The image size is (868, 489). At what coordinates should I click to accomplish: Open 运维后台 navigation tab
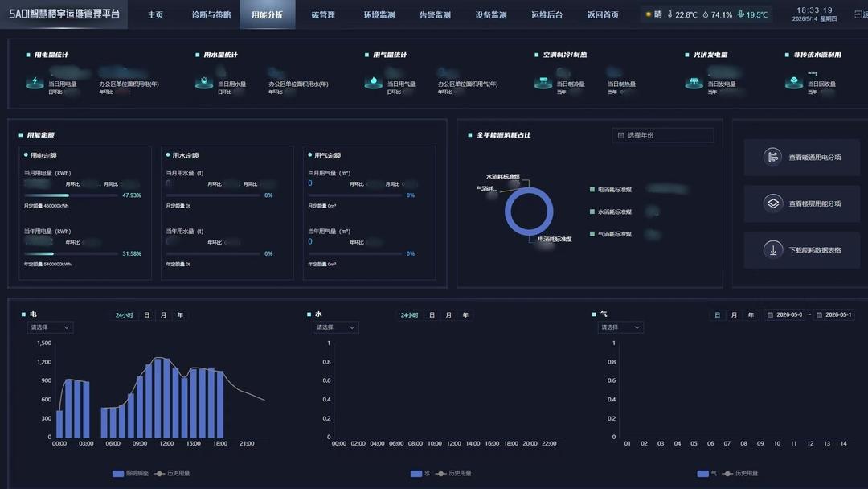click(x=547, y=14)
